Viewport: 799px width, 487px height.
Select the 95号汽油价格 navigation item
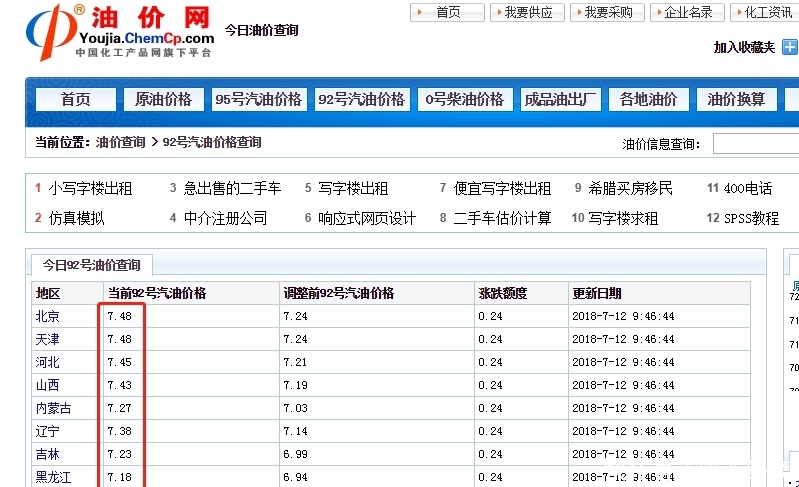(259, 99)
